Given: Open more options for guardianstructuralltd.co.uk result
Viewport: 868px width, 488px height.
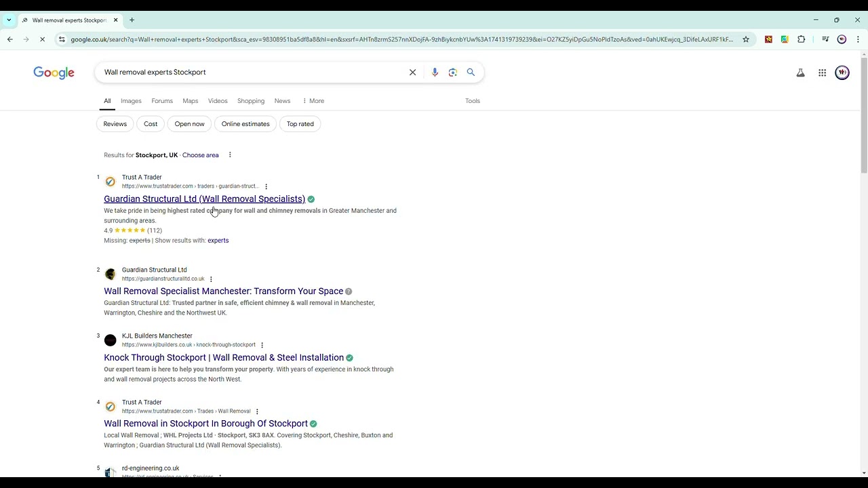Looking at the screenshot, I should 211,279.
